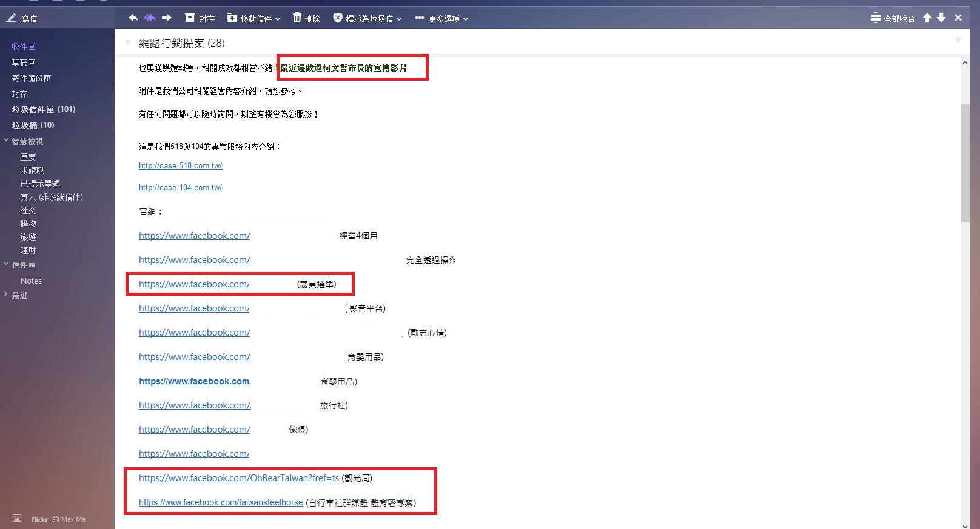Open the 標示為垃圾信 dropdown menu

click(367, 18)
